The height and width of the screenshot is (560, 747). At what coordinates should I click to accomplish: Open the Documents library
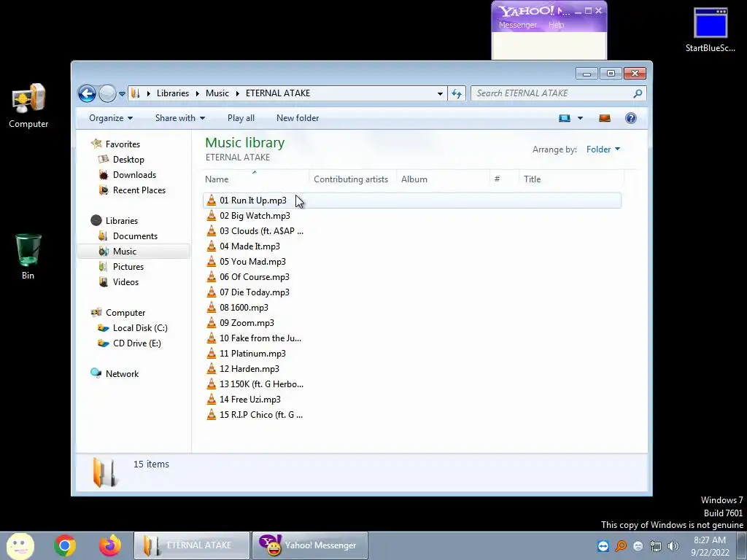click(x=135, y=236)
